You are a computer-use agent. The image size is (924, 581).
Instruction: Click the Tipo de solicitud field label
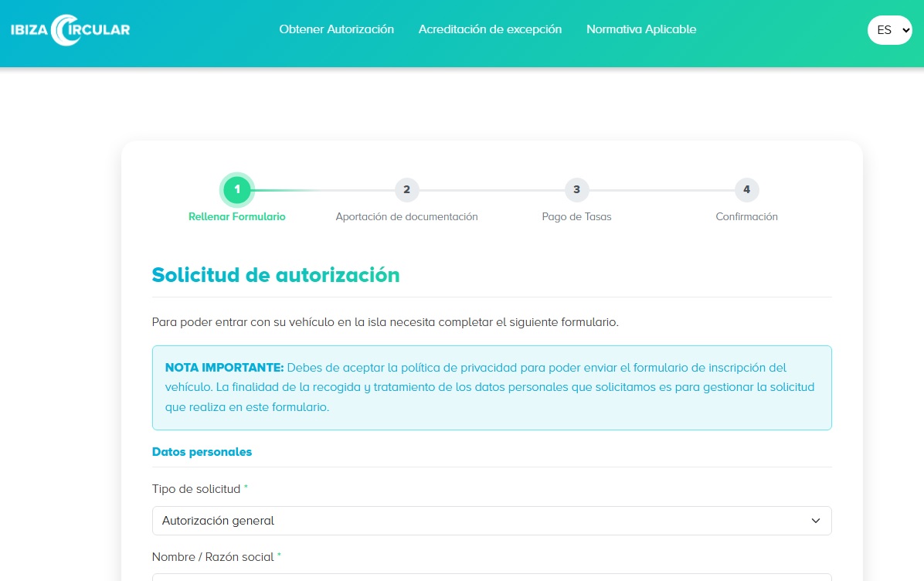pyautogui.click(x=196, y=489)
